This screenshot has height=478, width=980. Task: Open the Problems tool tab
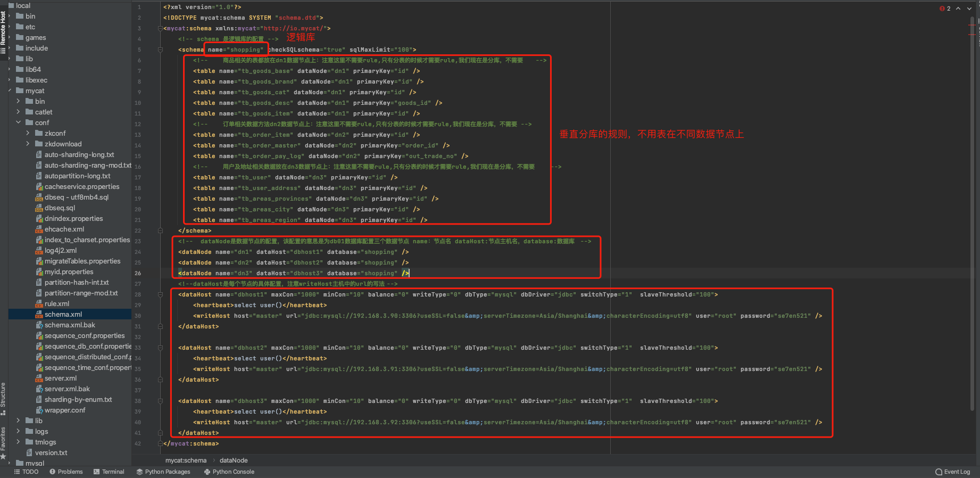[66, 472]
